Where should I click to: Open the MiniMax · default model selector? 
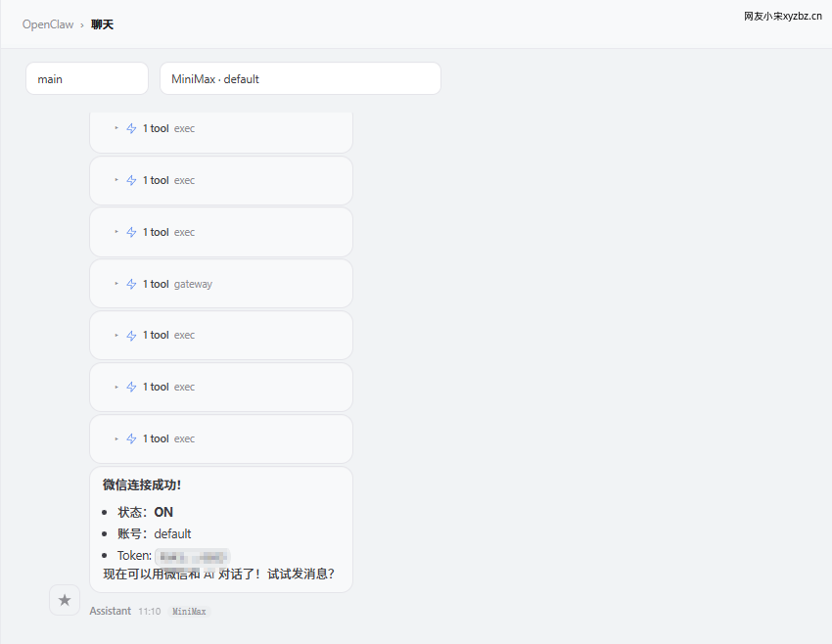point(300,78)
